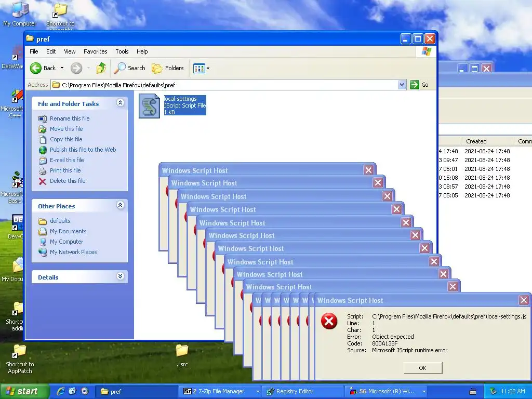Open Shortcut to AppPatch desktop icon

coord(20,359)
